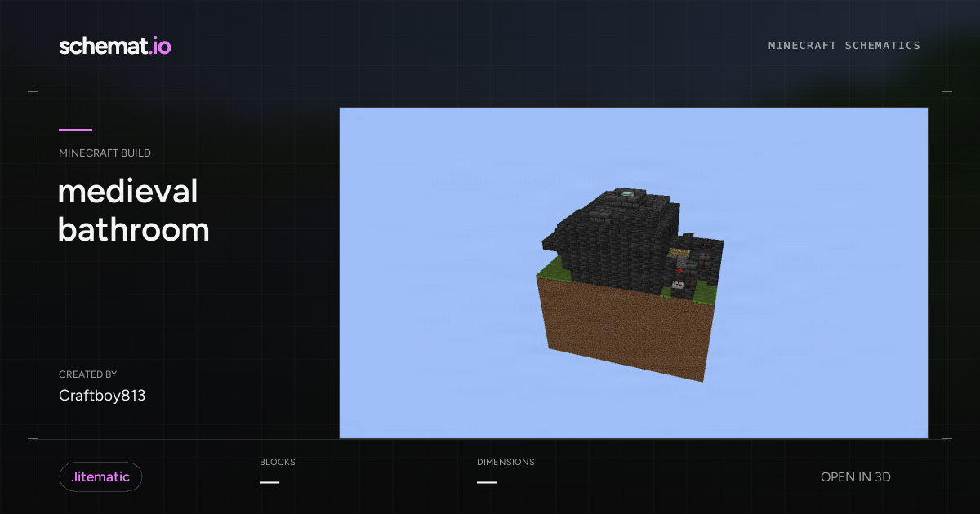Select the .litematic format badge

(x=100, y=477)
